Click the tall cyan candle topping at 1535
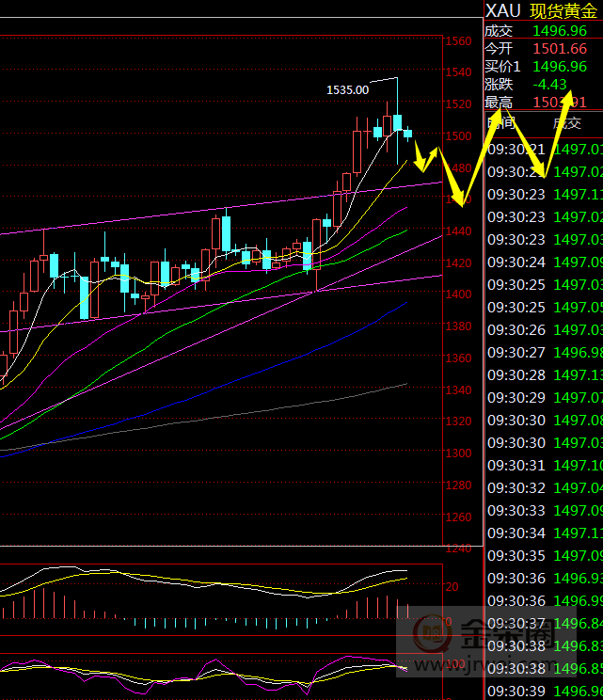This screenshot has height=700, width=603. 397,121
